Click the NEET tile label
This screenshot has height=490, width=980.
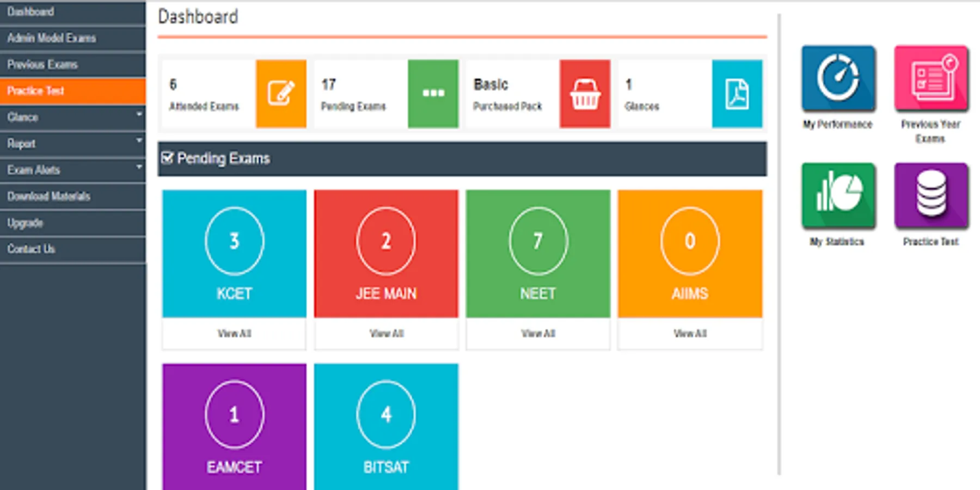coord(538,294)
